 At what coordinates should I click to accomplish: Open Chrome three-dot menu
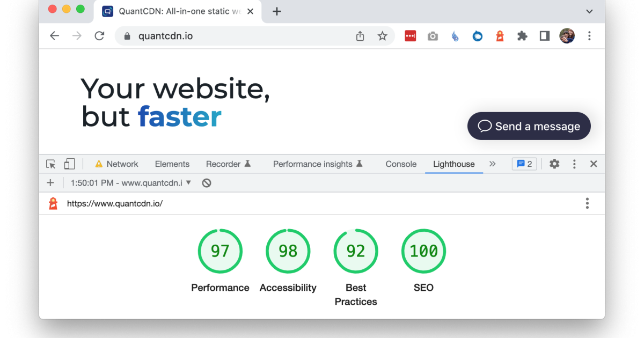(589, 36)
